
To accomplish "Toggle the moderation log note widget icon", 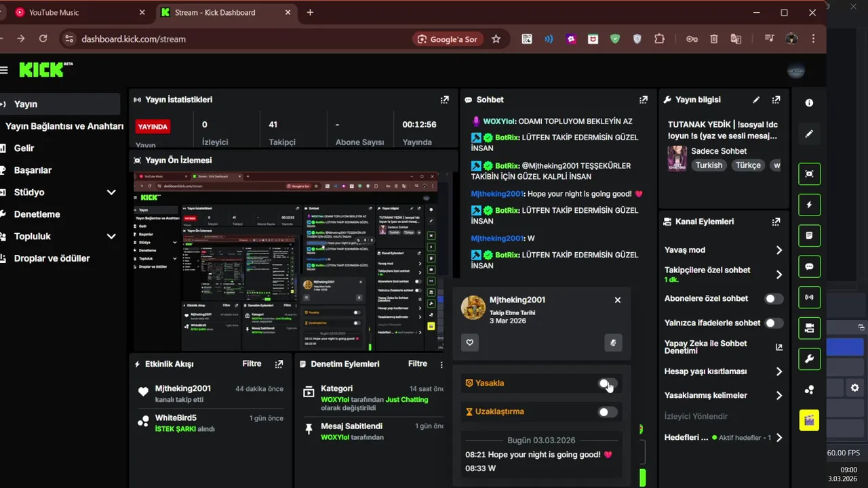I will tap(809, 236).
